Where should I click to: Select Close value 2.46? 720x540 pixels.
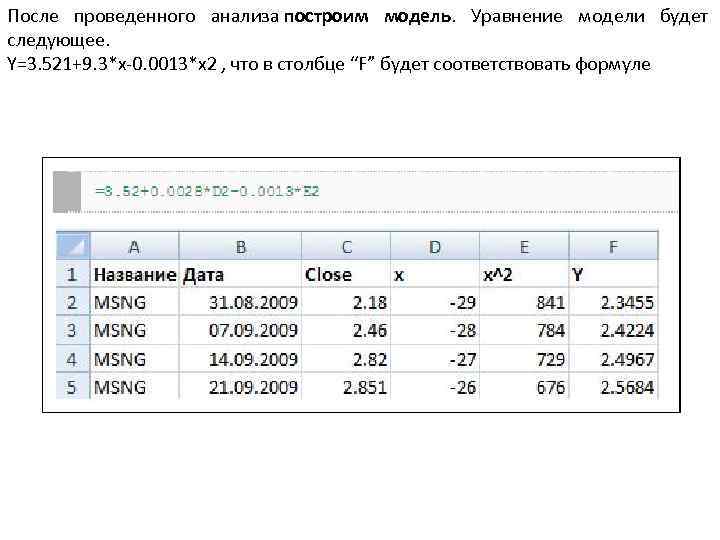pos(346,330)
